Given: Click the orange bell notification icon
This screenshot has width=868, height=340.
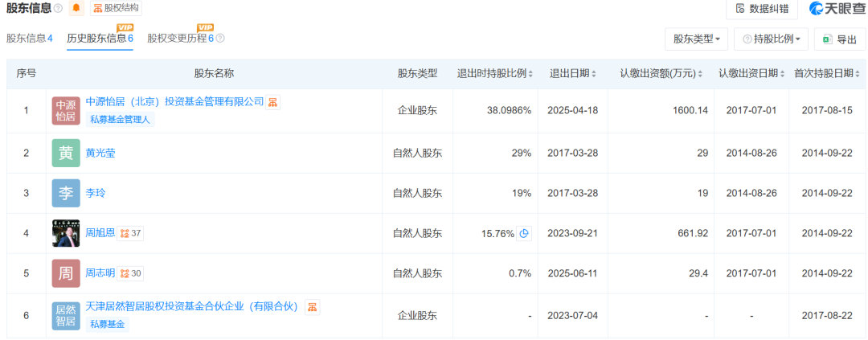Looking at the screenshot, I should click(76, 9).
